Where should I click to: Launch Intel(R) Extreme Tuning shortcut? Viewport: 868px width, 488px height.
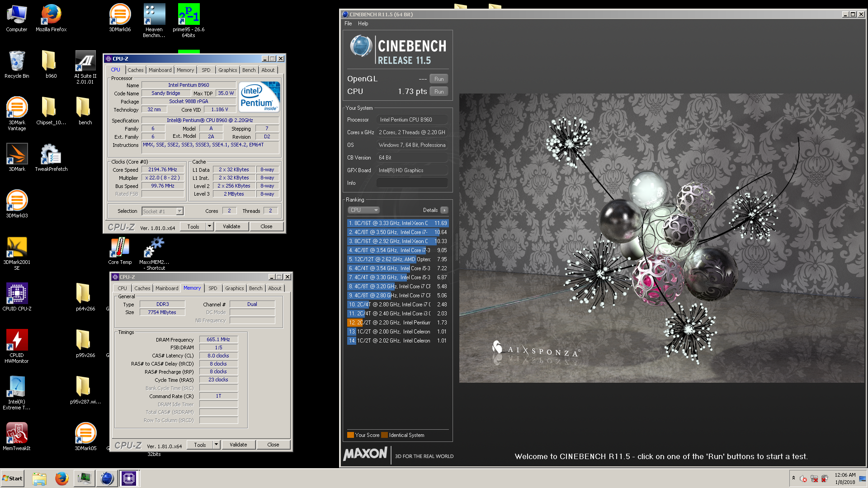point(17,393)
